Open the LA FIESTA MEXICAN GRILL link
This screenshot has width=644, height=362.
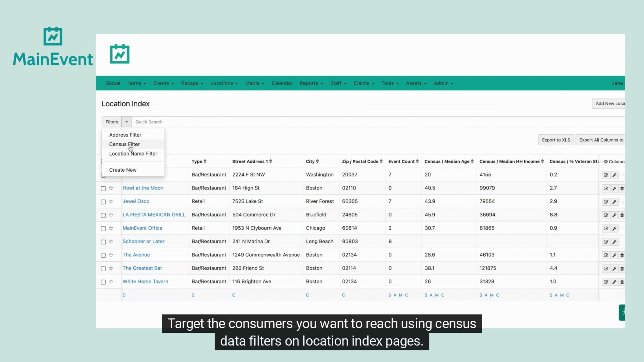click(154, 215)
